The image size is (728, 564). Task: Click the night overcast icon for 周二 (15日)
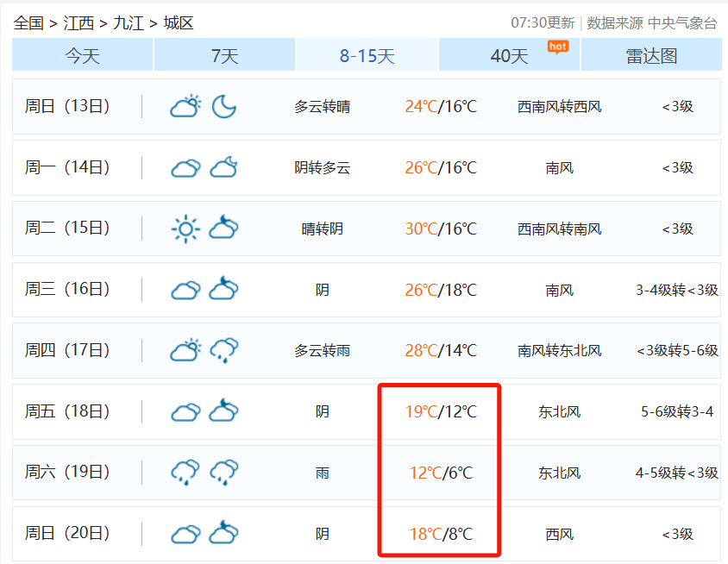pyautogui.click(x=223, y=227)
